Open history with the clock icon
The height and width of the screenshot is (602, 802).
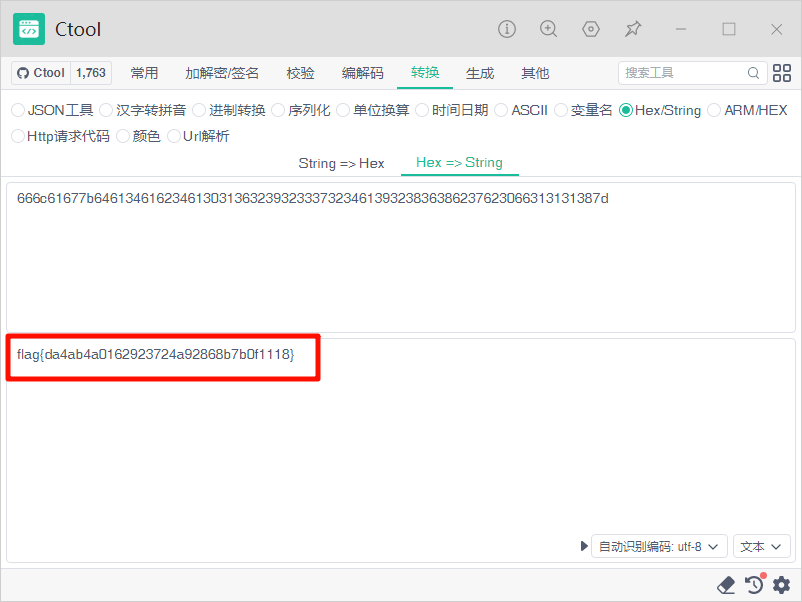click(x=754, y=585)
